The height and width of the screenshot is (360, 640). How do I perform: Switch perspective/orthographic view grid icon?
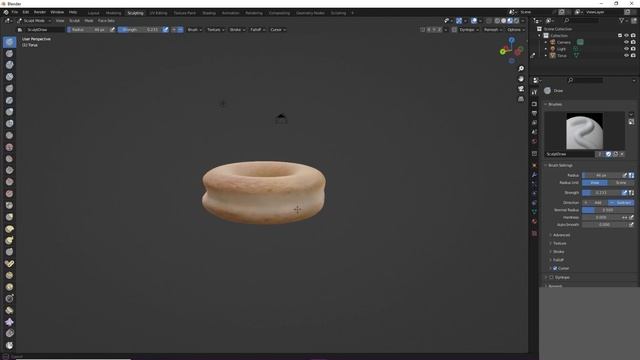(521, 99)
